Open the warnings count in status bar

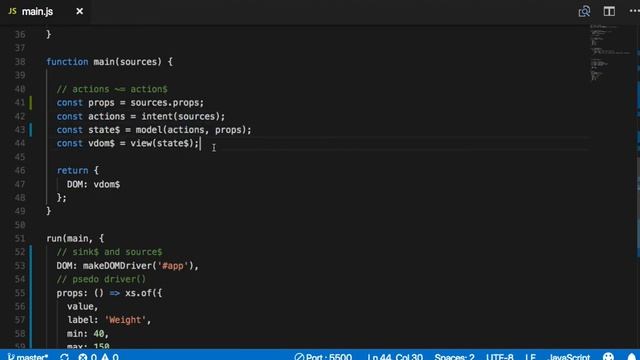point(110,356)
